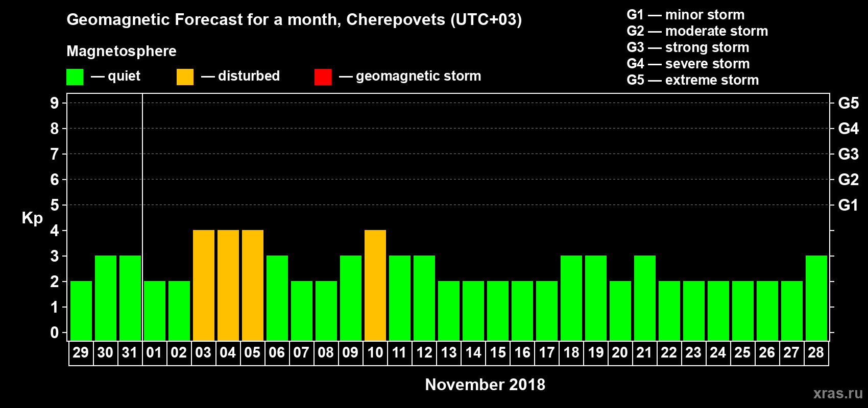This screenshot has height=408, width=868.
Task: Click the 'G3 — strong storm' legend text
Action: coord(688,47)
